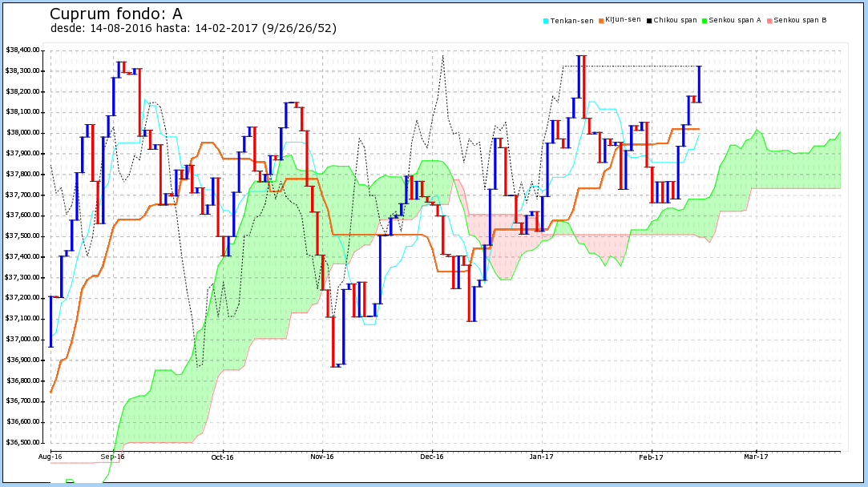Click the pink Senkou span B swatch

click(x=769, y=21)
